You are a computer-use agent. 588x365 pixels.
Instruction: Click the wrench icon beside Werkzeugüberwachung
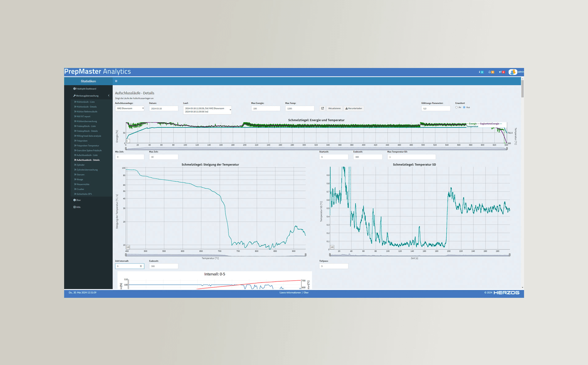(74, 96)
